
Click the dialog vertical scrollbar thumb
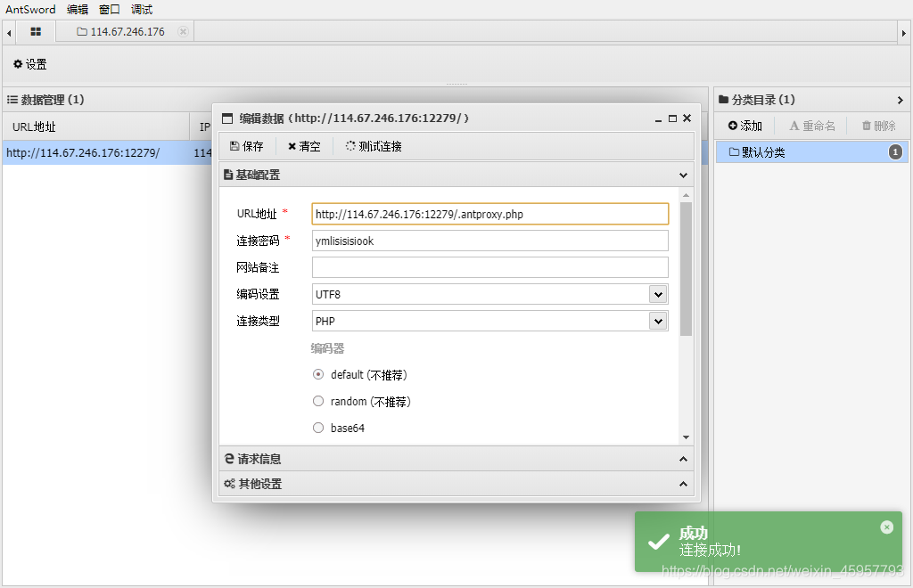tap(686, 269)
